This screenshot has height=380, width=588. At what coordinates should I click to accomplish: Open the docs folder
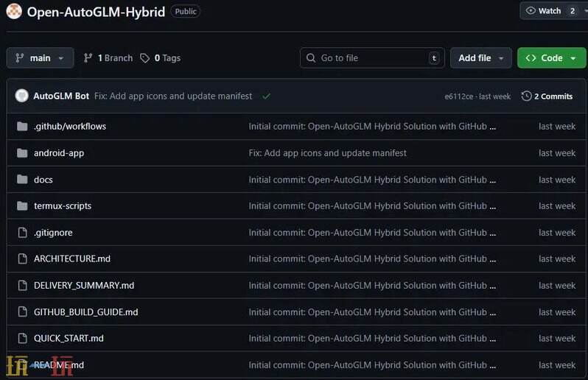[x=43, y=180]
